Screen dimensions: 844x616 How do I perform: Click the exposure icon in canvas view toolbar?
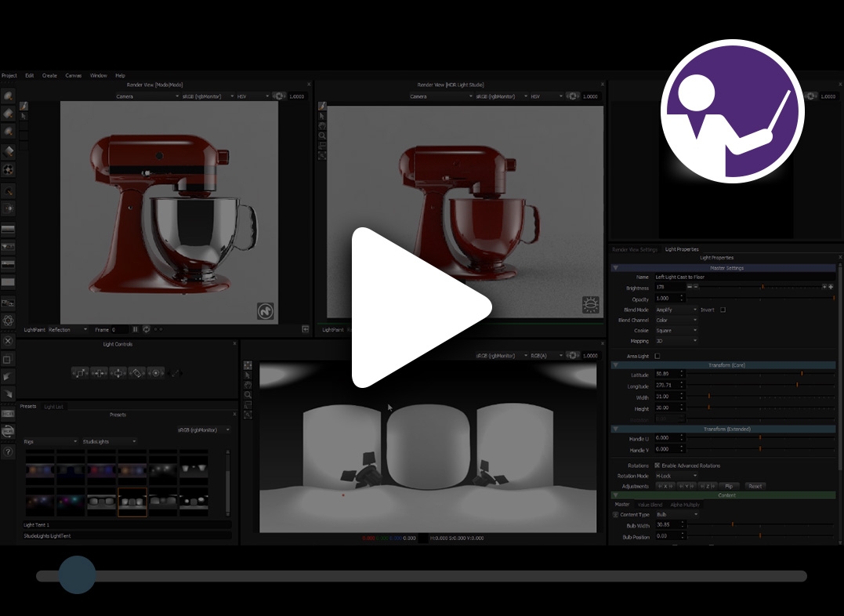(x=573, y=355)
